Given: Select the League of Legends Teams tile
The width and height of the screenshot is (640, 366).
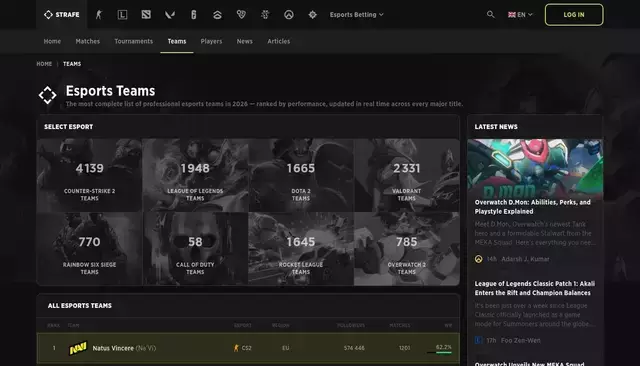Looking at the screenshot, I should 195,175.
